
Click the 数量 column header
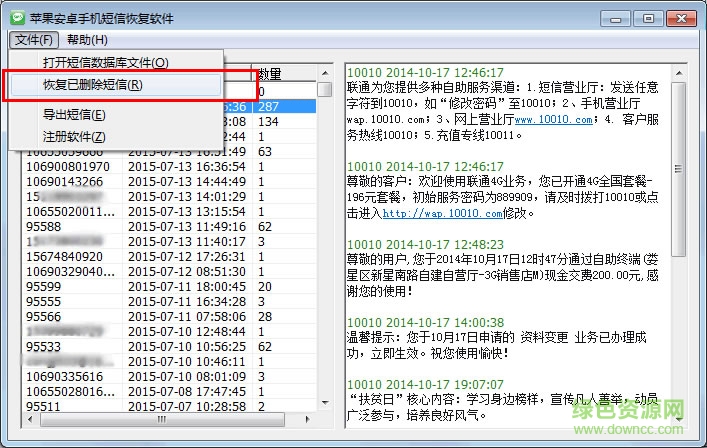click(284, 73)
